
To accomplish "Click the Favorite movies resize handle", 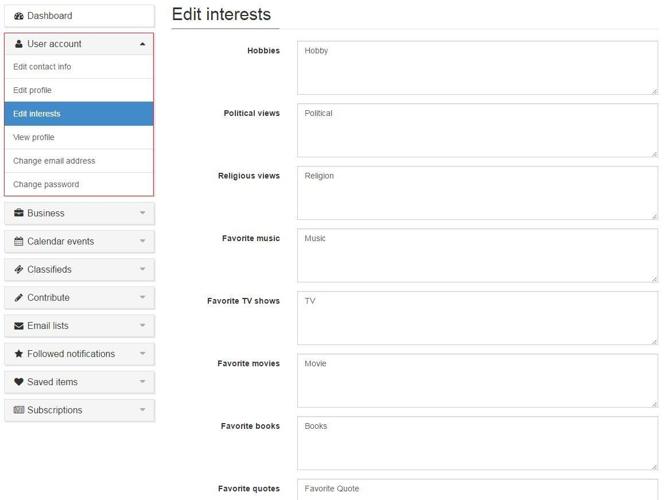I will tap(654, 405).
